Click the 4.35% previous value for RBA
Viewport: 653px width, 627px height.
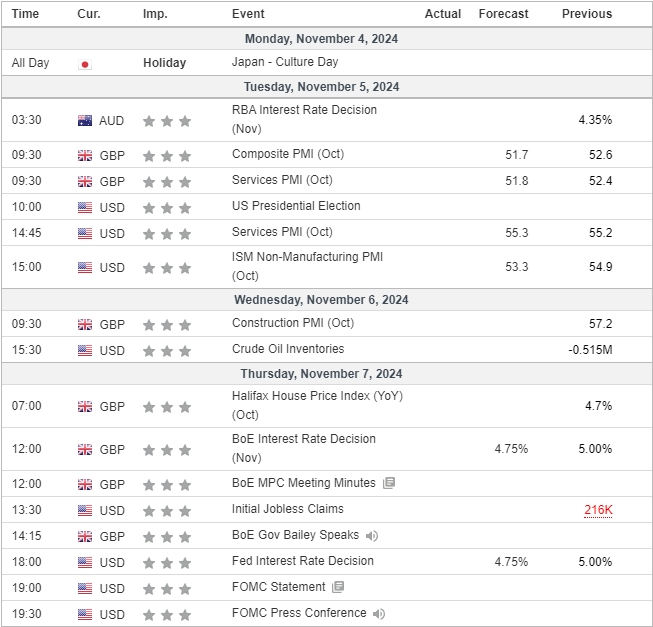click(595, 120)
